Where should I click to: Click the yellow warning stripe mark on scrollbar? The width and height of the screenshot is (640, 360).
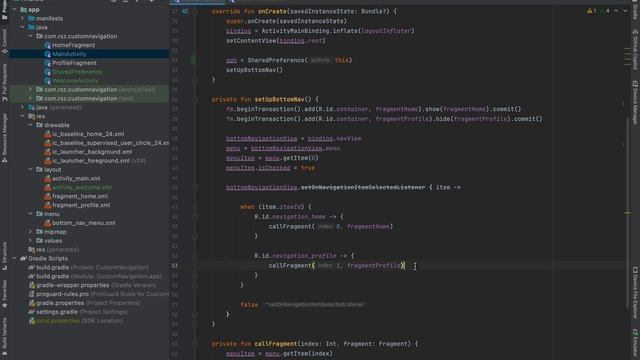(x=627, y=213)
